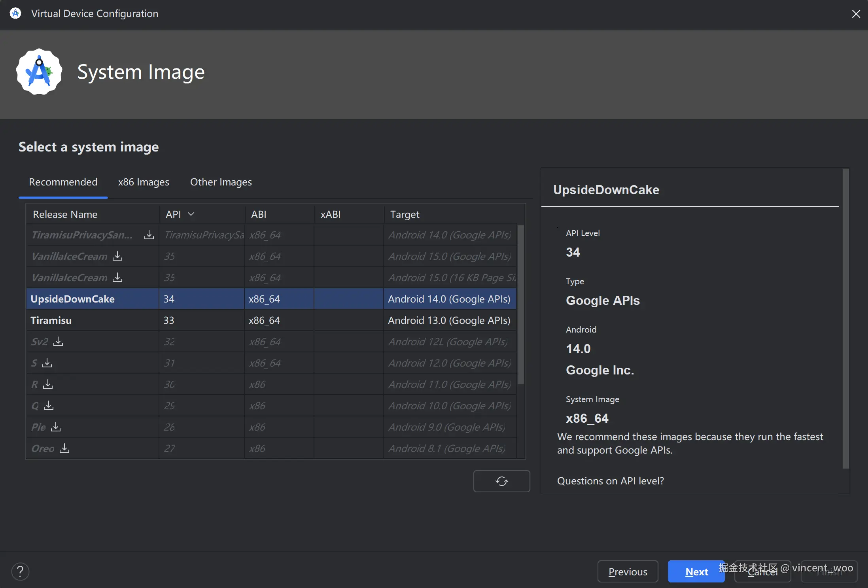
Task: Sort by the API column arrow
Action: coord(191,214)
